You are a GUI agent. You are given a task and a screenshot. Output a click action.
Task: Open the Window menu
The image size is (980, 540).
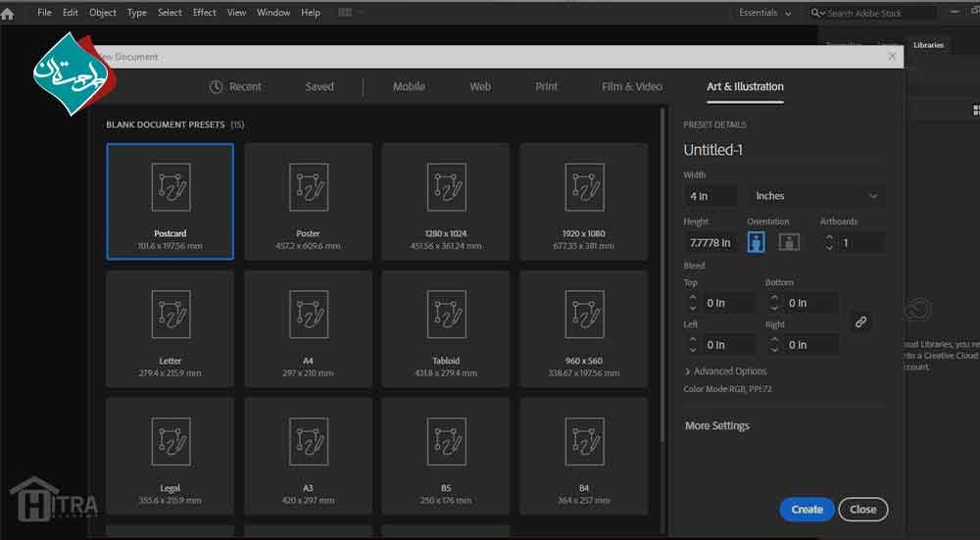[x=273, y=13]
